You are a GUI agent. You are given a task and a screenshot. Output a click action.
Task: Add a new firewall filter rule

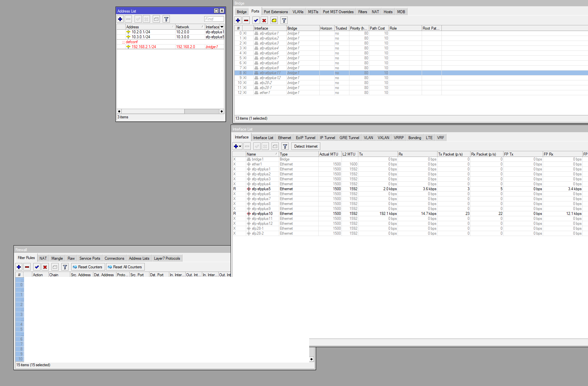(19, 267)
